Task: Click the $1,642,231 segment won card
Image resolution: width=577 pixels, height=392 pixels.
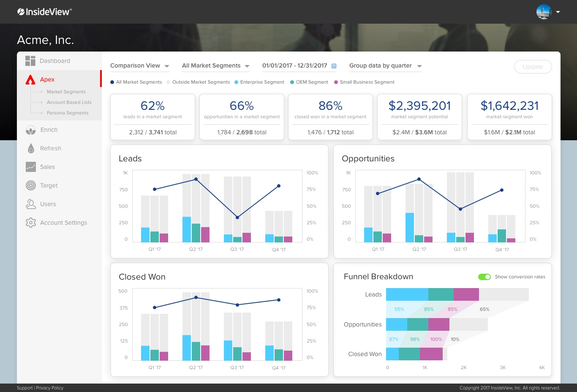Action: [x=510, y=117]
